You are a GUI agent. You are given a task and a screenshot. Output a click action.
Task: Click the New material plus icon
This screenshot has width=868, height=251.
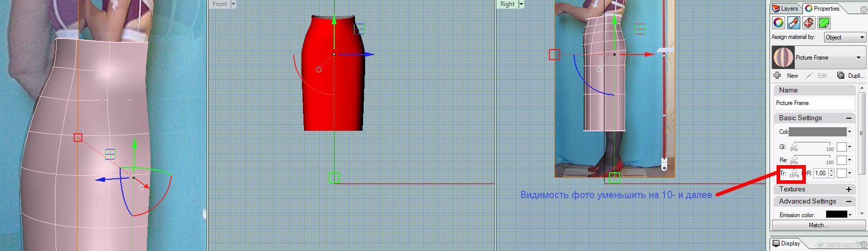(777, 76)
